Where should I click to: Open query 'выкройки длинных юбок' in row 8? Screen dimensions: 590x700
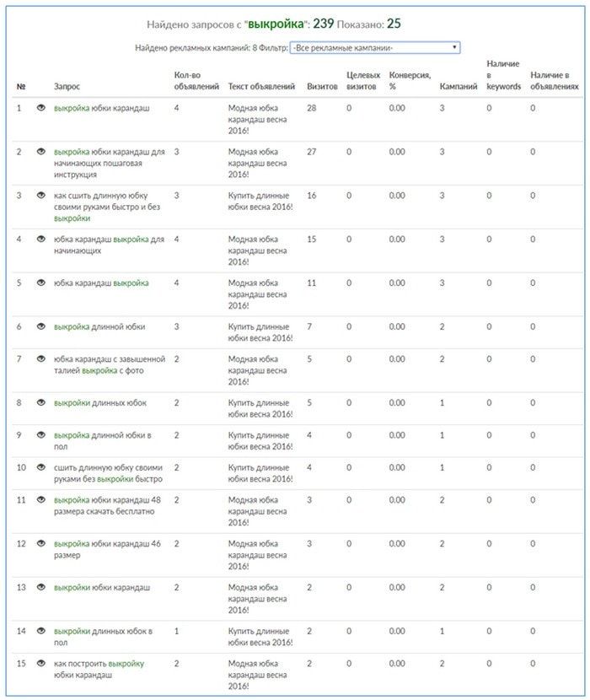pos(99,402)
